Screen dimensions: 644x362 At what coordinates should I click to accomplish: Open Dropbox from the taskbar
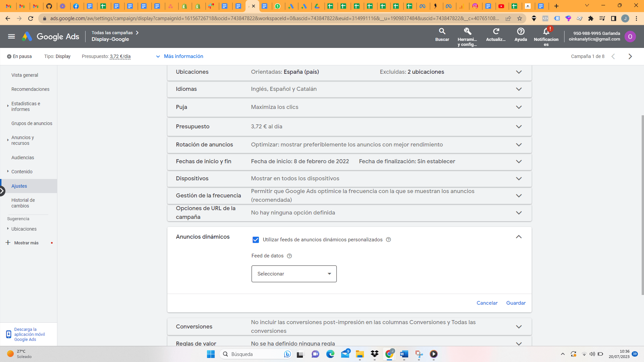coord(375,354)
